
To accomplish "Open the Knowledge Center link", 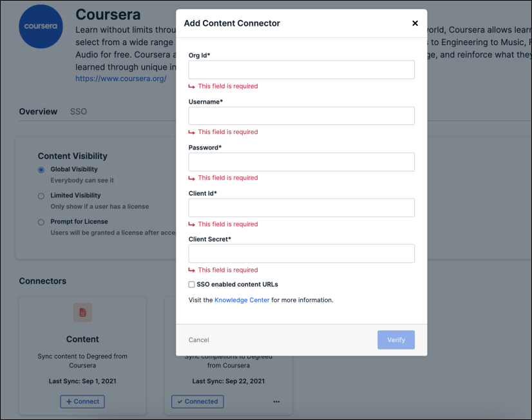I will [x=242, y=300].
